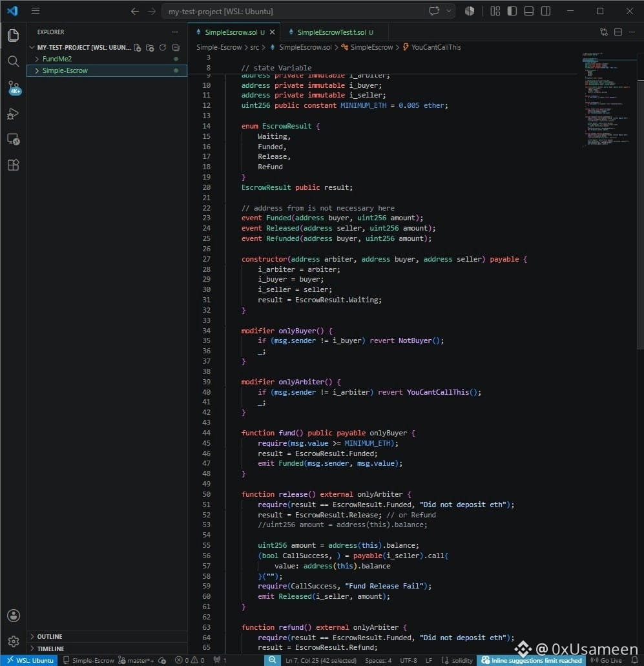Click the fund function name in code
The image size is (644, 666).
(x=287, y=433)
